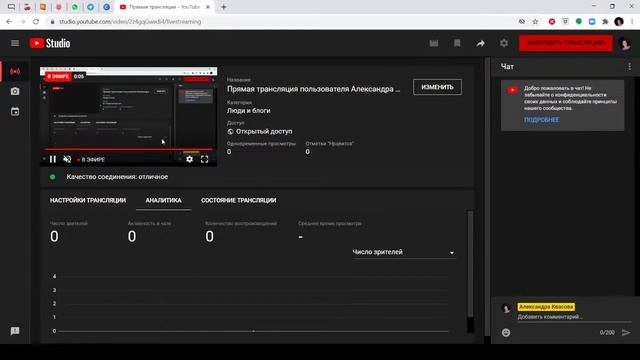The height and width of the screenshot is (360, 640).
Task: Switch to НАСТРОЙКИ ТРАНСЛЯЦИИ tab
Action: coord(88,200)
